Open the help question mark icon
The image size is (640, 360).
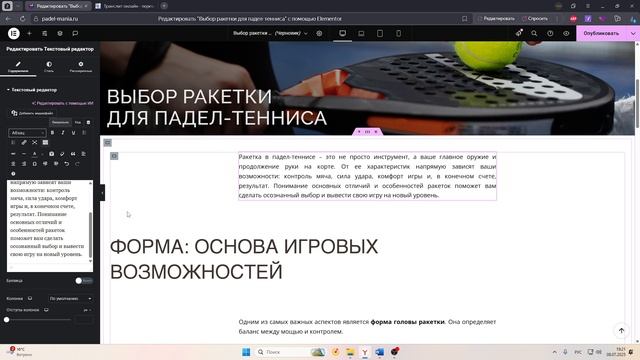[x=550, y=33]
